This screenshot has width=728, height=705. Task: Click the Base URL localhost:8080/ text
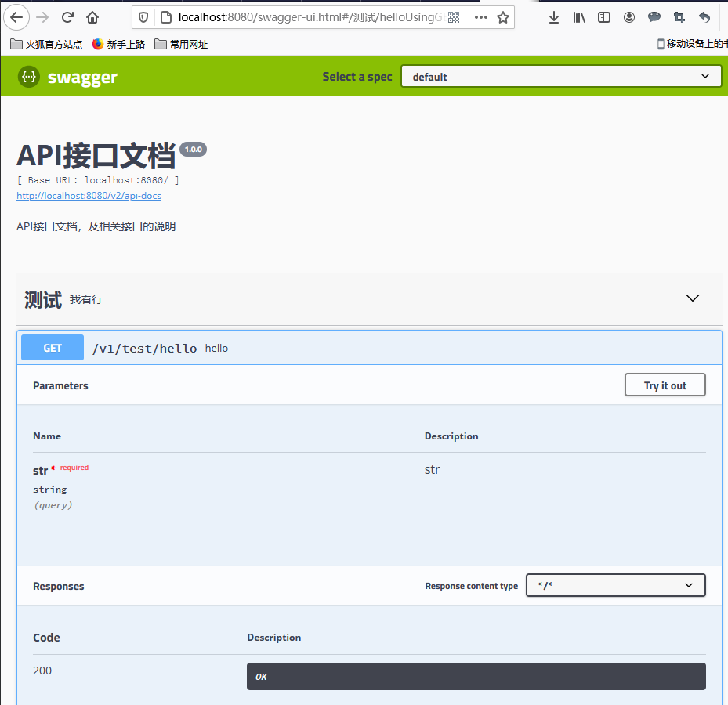tap(98, 180)
